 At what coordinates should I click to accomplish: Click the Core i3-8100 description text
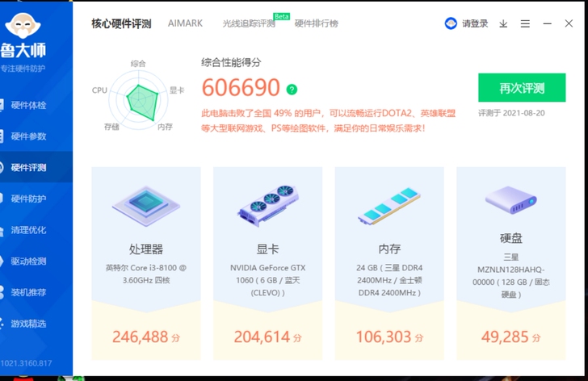[146, 274]
